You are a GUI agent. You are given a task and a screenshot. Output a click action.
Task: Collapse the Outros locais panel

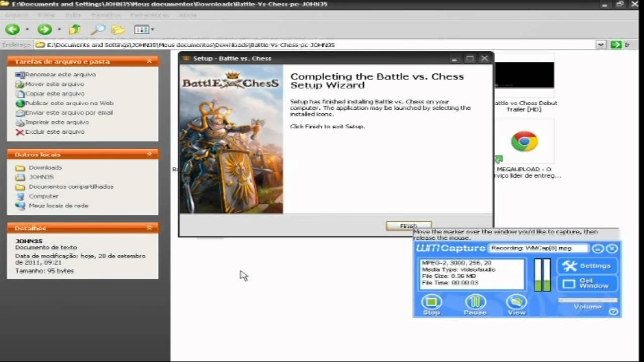(149, 154)
